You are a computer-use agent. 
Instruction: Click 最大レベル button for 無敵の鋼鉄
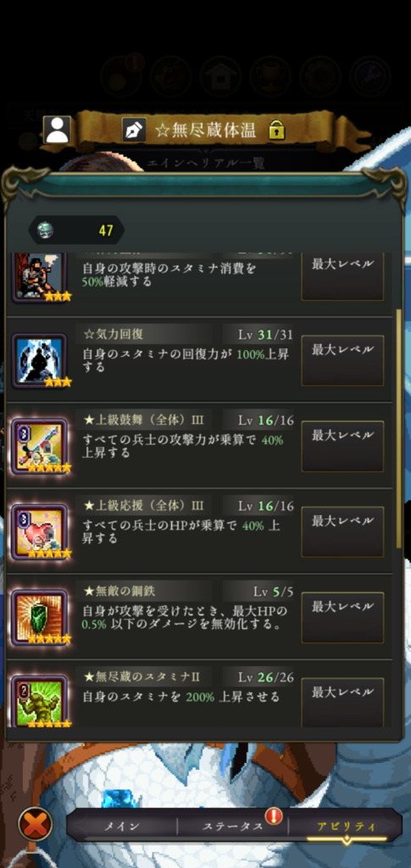click(x=342, y=617)
